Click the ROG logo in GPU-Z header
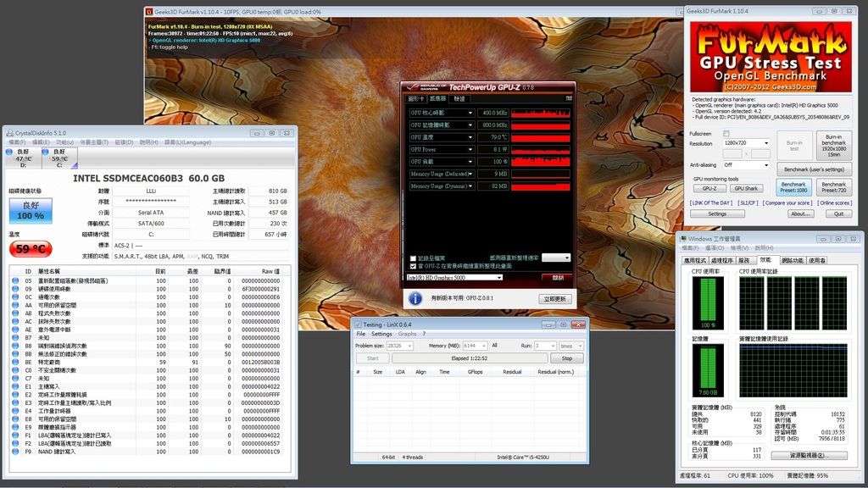Image resolution: width=868 pixels, height=488 pixels. coord(426,87)
